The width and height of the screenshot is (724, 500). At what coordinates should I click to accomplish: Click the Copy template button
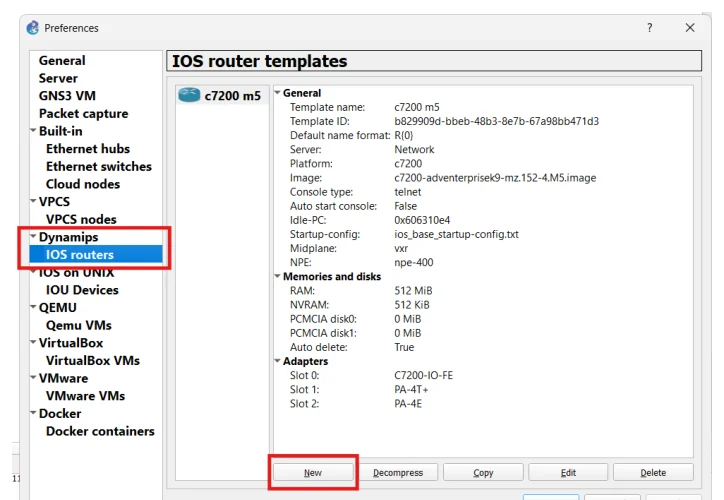(483, 472)
